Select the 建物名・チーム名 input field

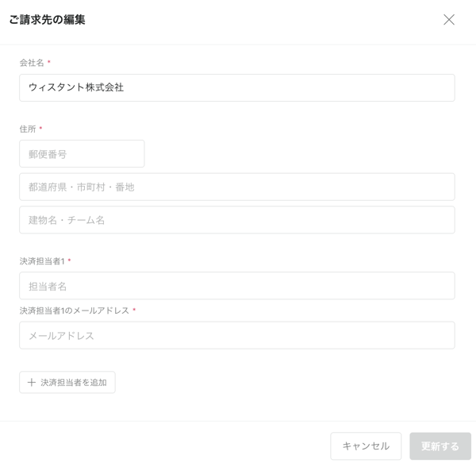click(236, 220)
